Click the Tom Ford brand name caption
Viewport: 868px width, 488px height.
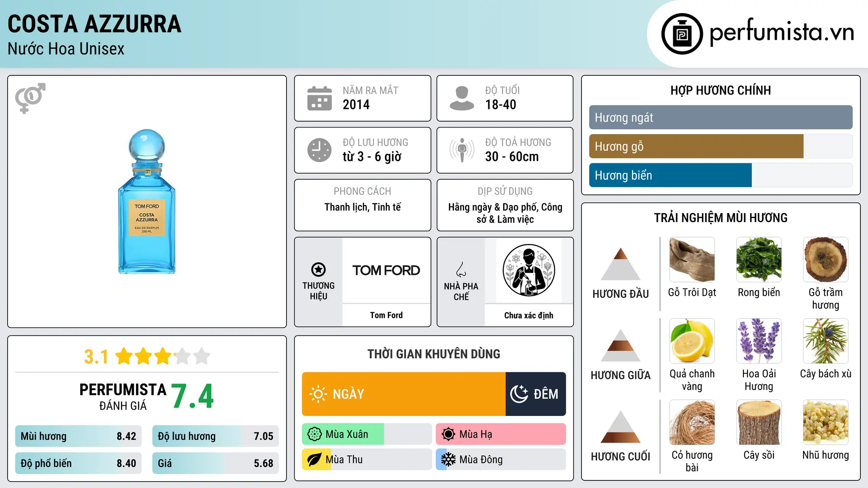(386, 315)
